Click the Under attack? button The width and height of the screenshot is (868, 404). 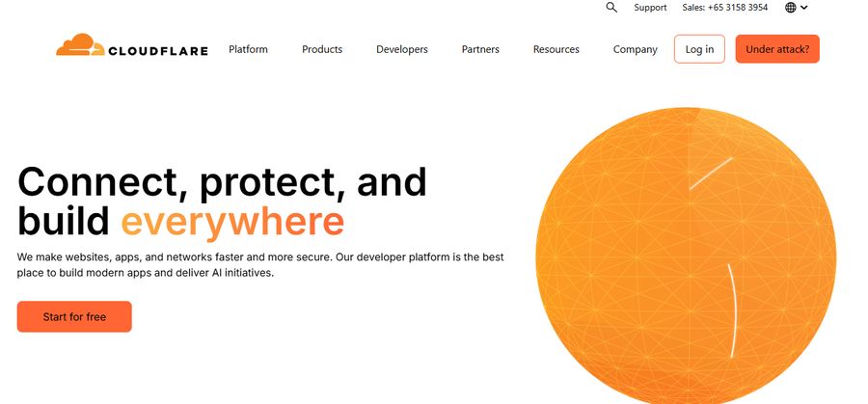point(777,49)
